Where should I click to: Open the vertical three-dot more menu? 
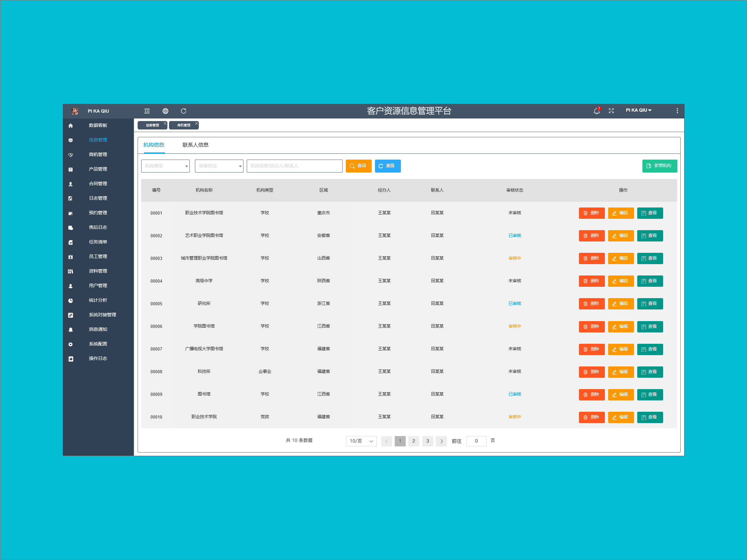(x=677, y=111)
